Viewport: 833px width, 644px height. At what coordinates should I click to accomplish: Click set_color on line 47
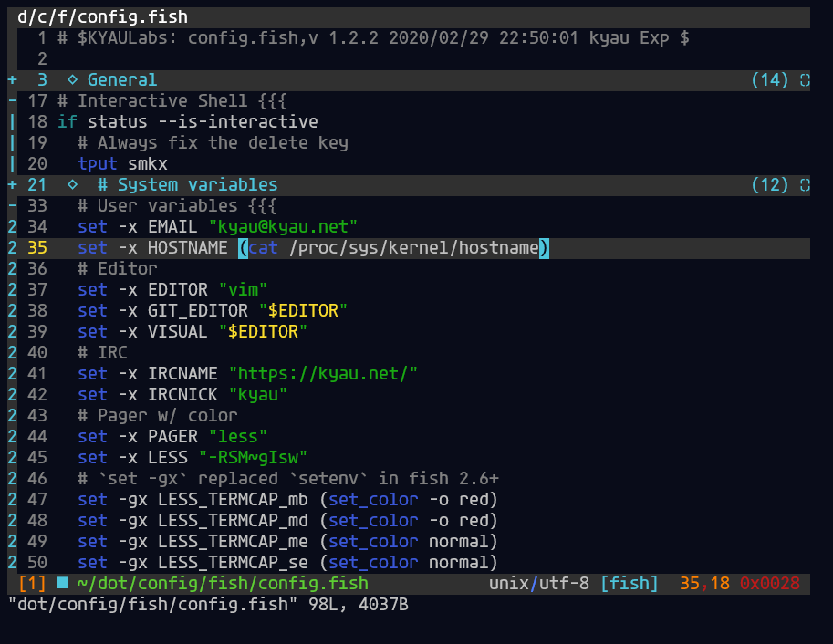[x=373, y=500]
